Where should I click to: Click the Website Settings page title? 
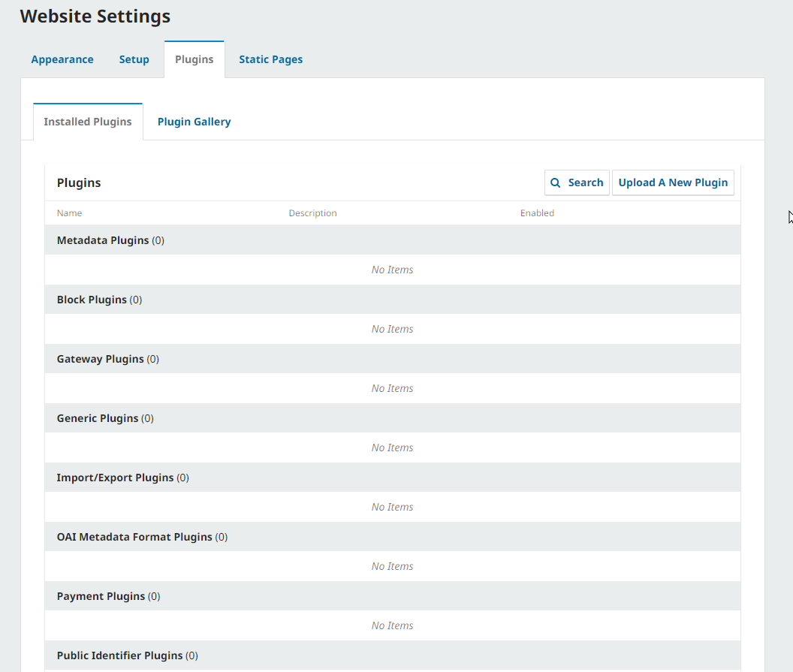point(95,16)
